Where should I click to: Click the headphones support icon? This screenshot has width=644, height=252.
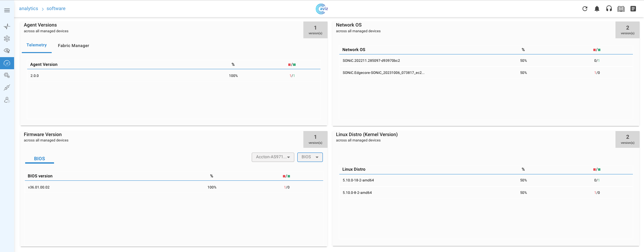pyautogui.click(x=609, y=9)
